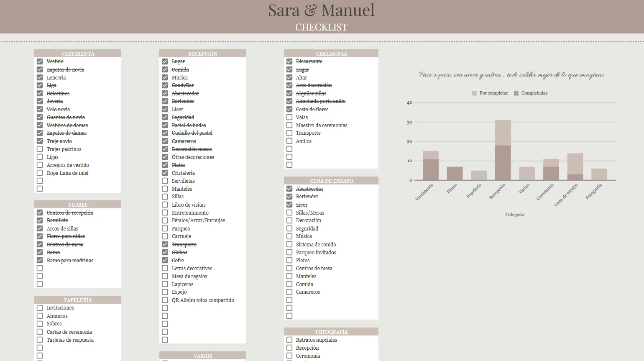Click the Letras decorativas item text

[x=192, y=269]
